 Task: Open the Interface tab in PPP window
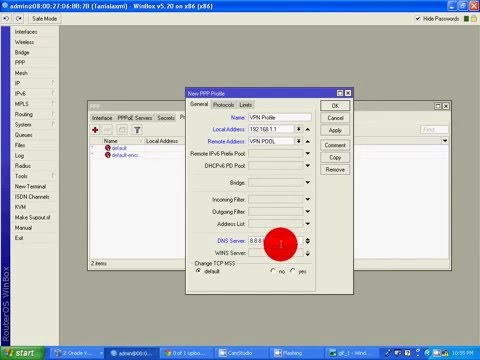click(102, 118)
